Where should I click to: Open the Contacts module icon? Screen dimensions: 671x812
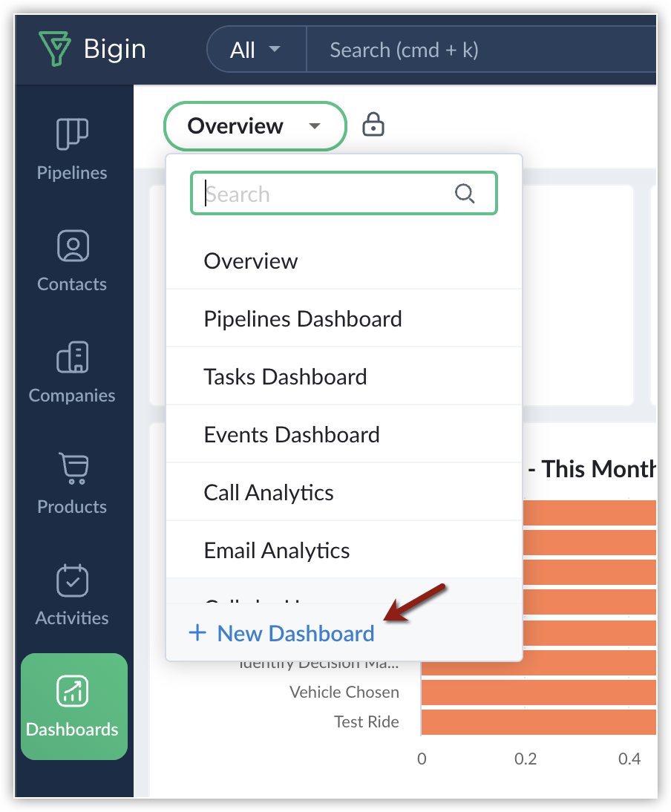73,246
